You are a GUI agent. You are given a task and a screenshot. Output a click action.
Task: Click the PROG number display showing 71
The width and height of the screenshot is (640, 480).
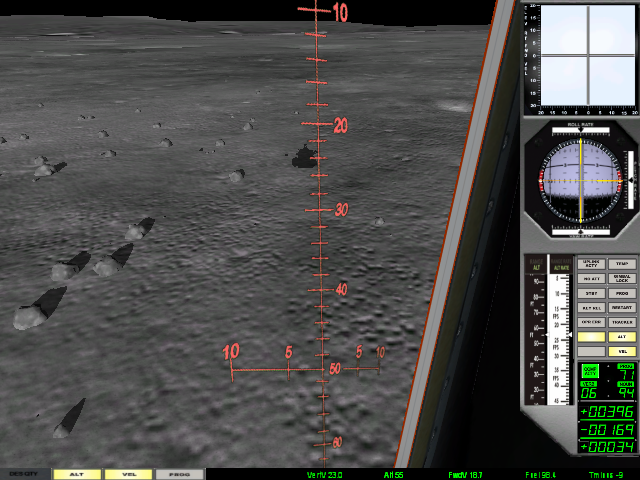[626, 375]
